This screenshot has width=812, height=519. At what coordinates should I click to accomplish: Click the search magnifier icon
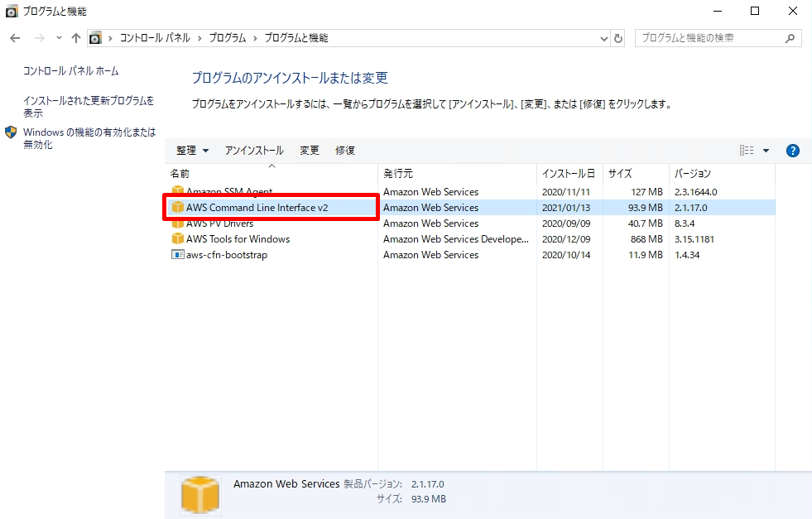coord(790,38)
